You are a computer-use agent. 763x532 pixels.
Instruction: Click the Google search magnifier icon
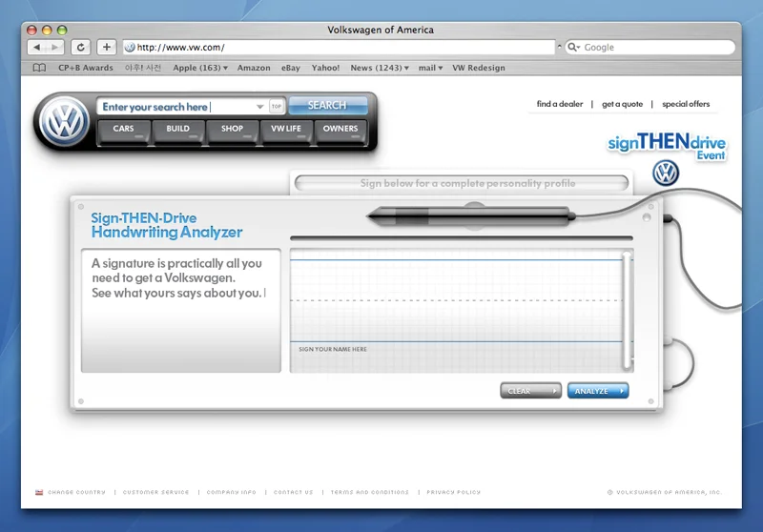click(x=573, y=47)
